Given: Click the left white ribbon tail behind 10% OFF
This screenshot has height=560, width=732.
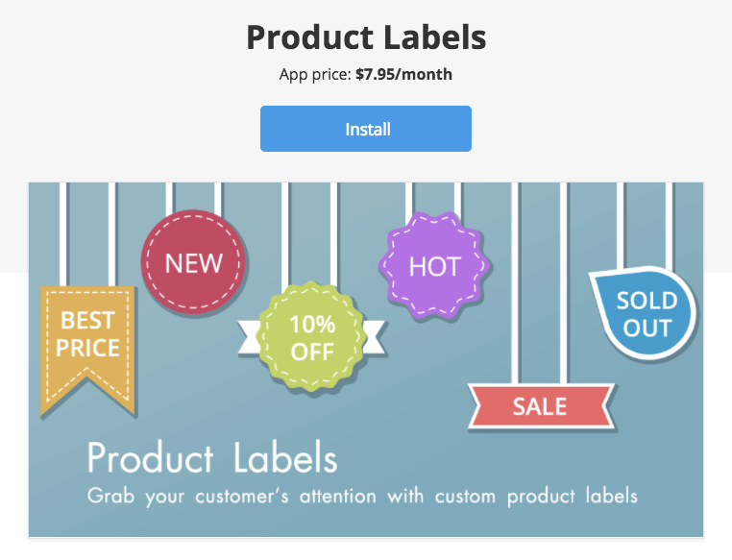Looking at the screenshot, I should pyautogui.click(x=249, y=337).
